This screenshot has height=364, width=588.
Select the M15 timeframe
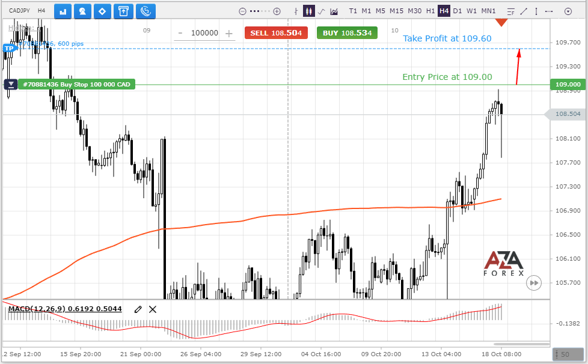396,11
